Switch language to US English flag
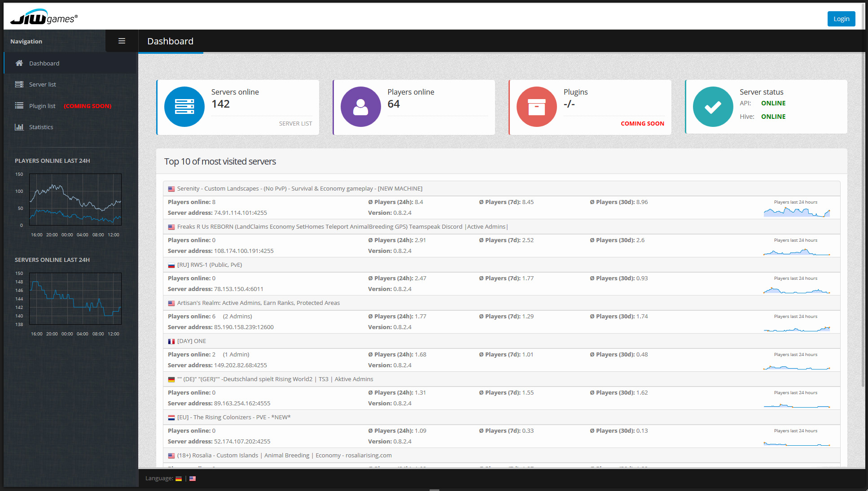Viewport: 868px width, 491px height. coord(193,478)
